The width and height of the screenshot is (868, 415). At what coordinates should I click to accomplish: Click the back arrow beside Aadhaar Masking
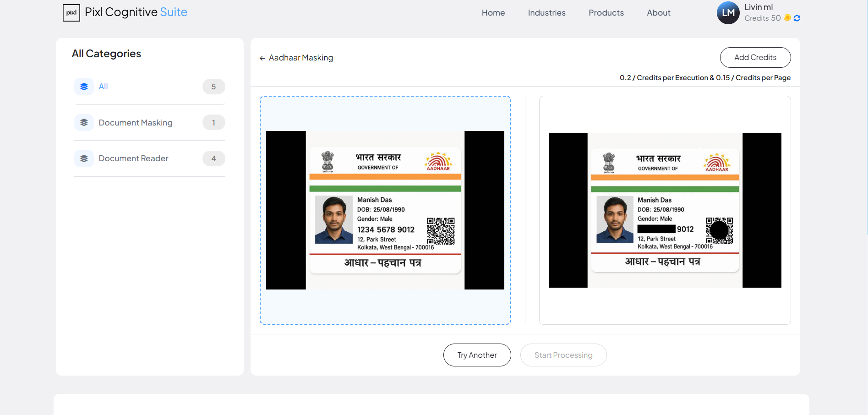(x=262, y=58)
